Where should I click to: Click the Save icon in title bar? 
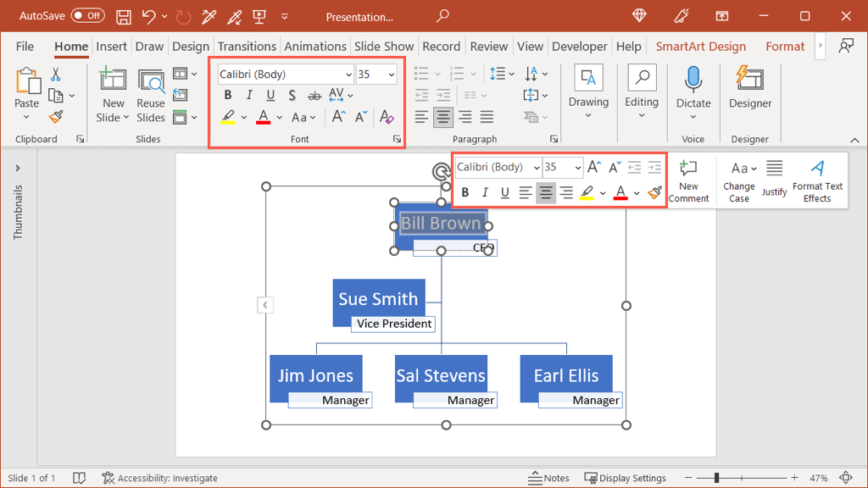click(124, 16)
